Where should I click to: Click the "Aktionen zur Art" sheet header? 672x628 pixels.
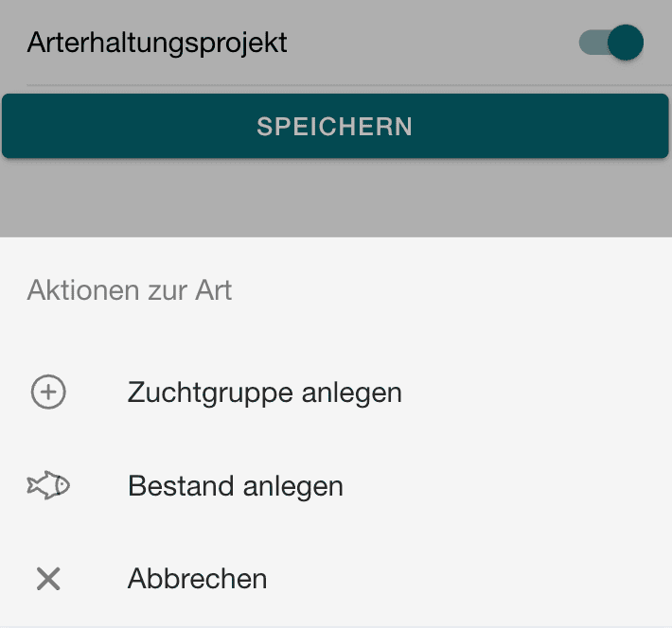pos(130,289)
